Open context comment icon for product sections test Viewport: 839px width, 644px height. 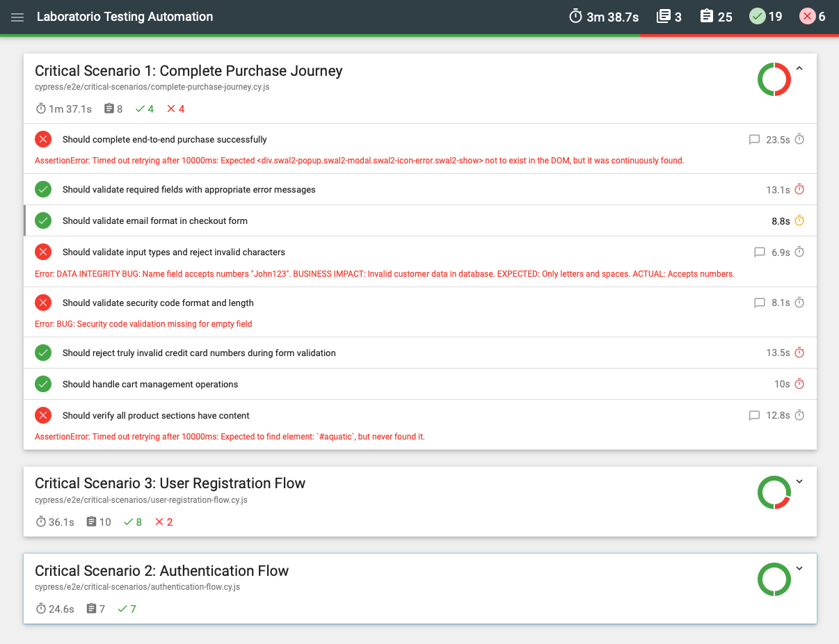(754, 416)
